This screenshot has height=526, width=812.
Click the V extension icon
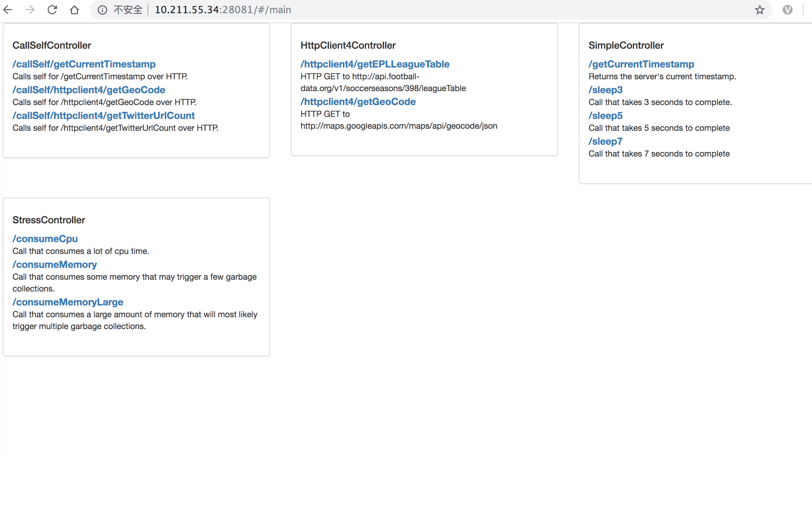[x=787, y=10]
